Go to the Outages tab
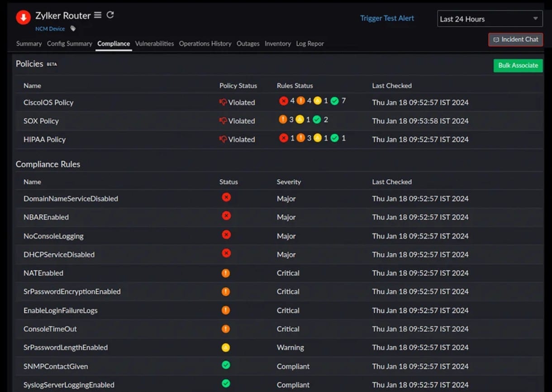This screenshot has height=392, width=552. [x=248, y=43]
